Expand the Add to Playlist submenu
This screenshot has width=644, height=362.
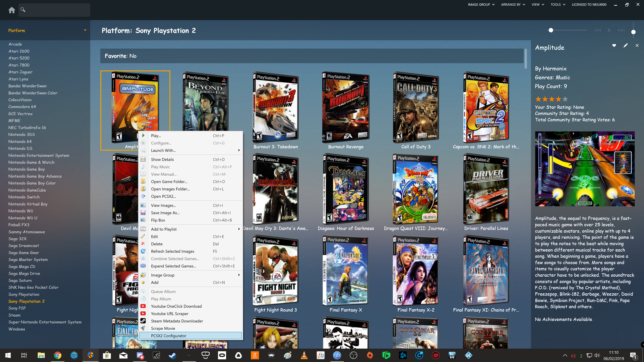191,229
